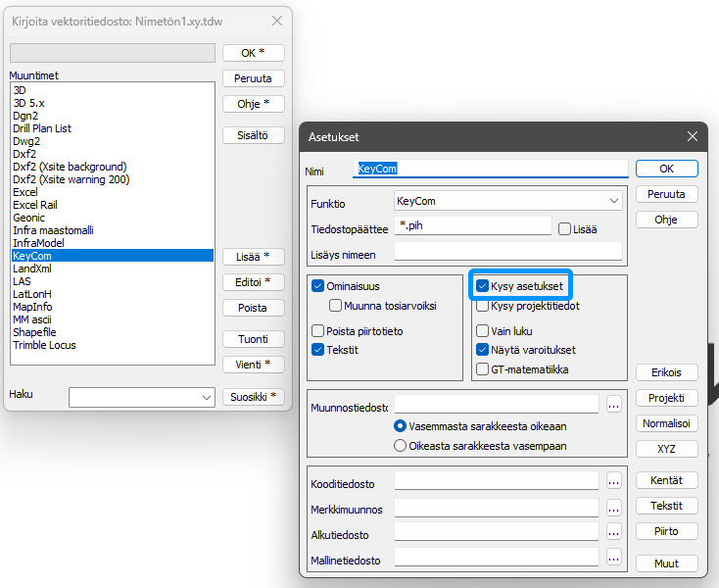The height and width of the screenshot is (588, 719).
Task: Click the browse button for Kooditiedosto
Action: click(x=614, y=481)
